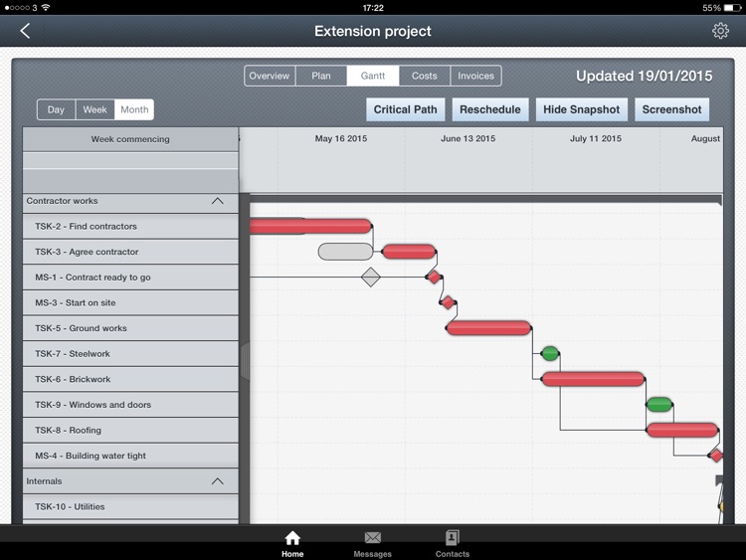Click the Reschedule button
This screenshot has height=560, width=746.
click(490, 109)
